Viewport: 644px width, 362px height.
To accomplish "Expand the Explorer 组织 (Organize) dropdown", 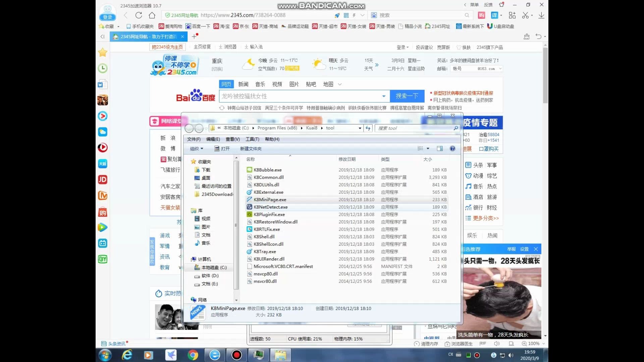I will click(197, 148).
